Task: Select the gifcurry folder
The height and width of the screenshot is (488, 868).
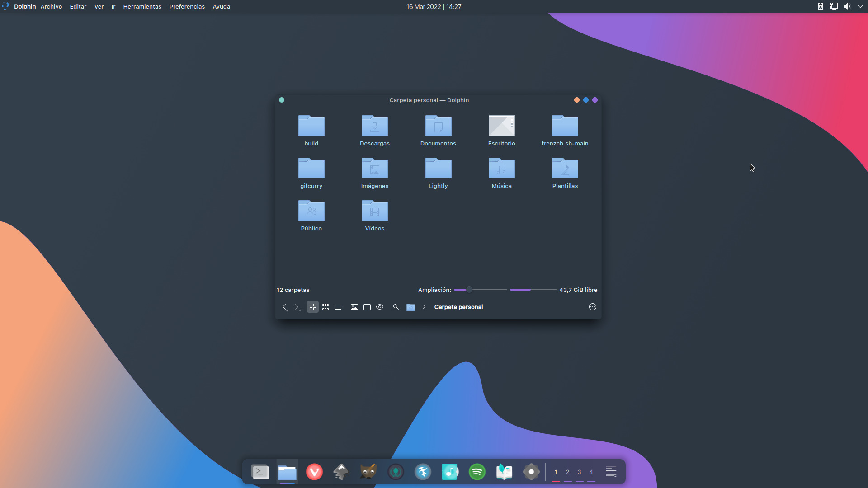Action: click(311, 173)
